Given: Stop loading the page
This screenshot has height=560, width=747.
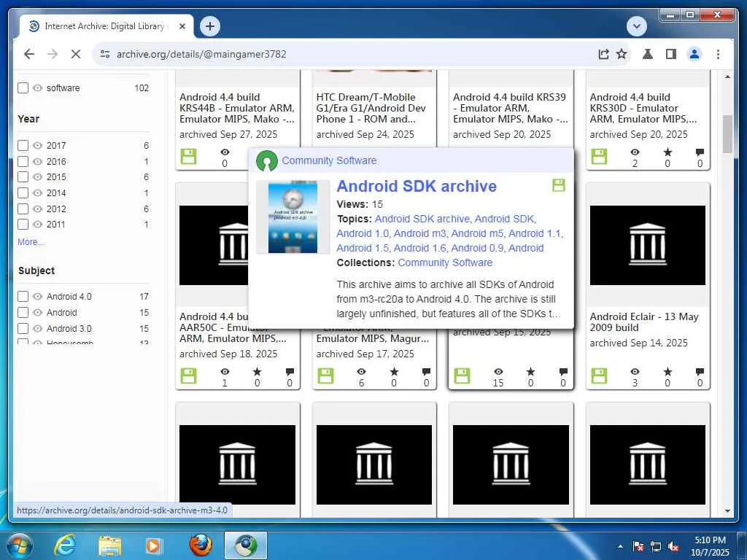Looking at the screenshot, I should pos(76,54).
